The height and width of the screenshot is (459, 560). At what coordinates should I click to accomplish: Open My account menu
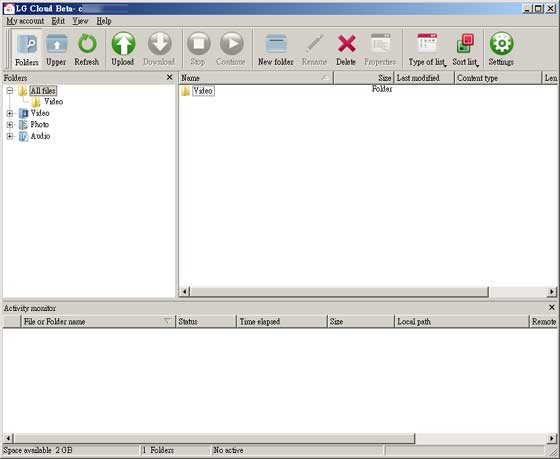25,21
